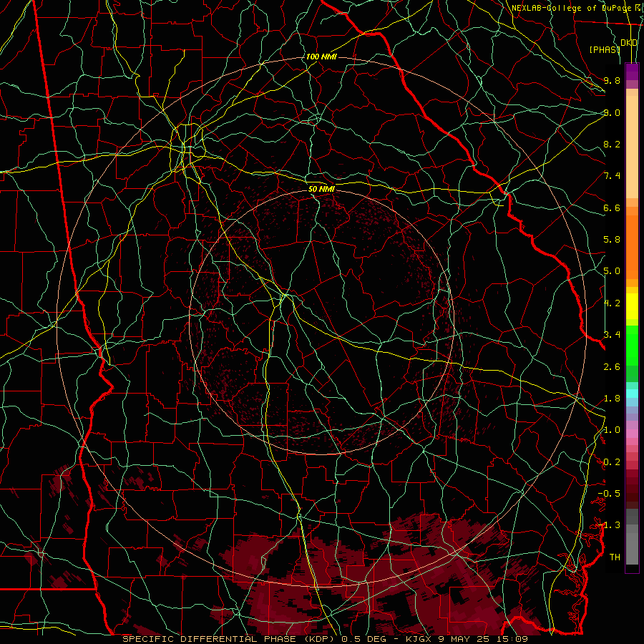This screenshot has height=644, width=644.
Task: Click the cyan segment of the color bar
Action: coord(632,394)
